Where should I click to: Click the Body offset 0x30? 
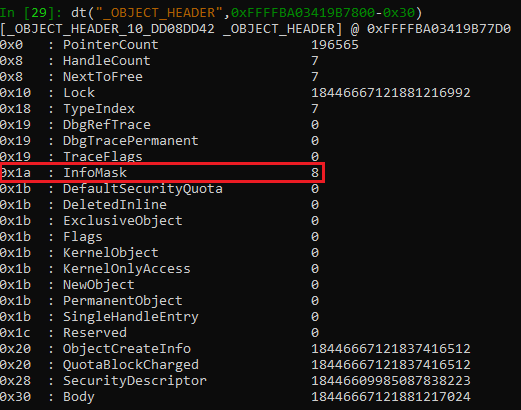point(15,397)
